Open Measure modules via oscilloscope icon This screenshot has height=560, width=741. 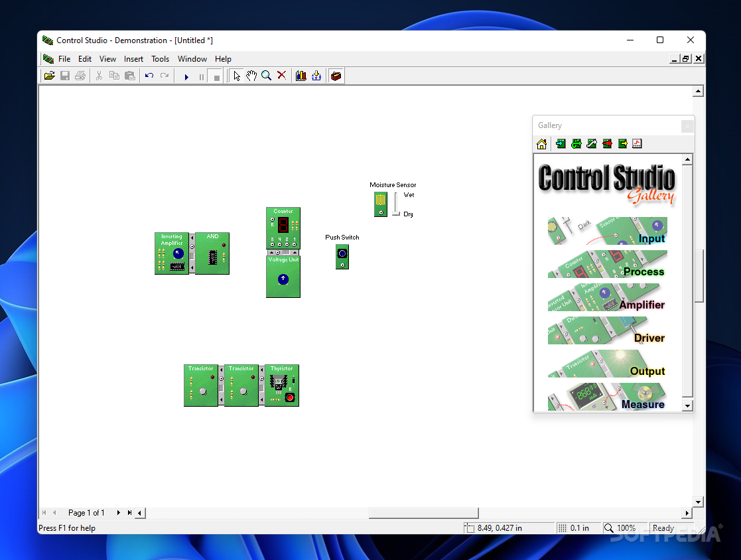637,144
